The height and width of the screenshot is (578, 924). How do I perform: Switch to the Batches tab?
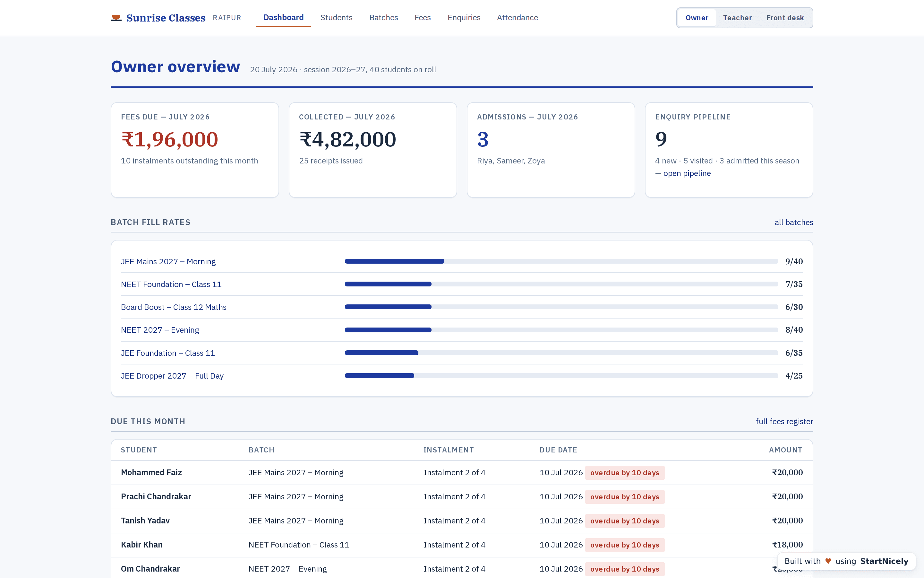[383, 18]
